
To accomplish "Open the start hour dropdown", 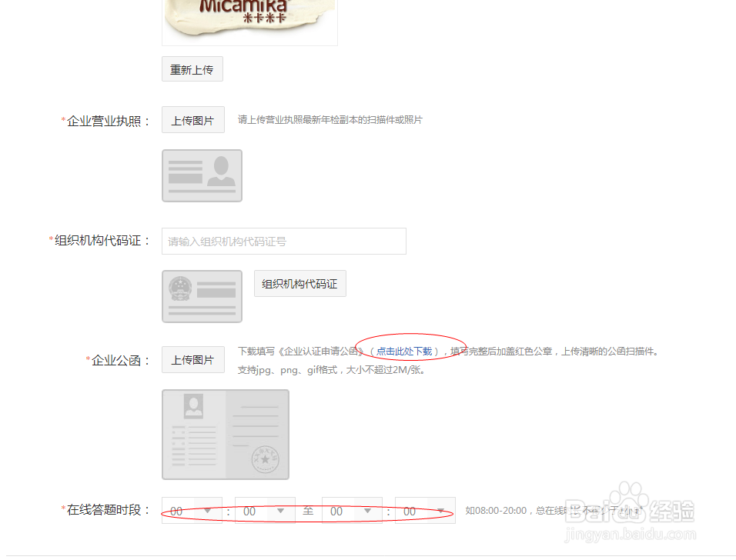I will (192, 510).
